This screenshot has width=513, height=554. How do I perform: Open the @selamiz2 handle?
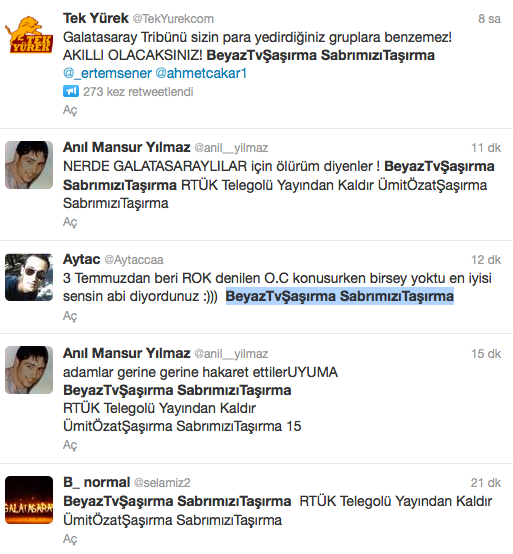pyautogui.click(x=162, y=483)
